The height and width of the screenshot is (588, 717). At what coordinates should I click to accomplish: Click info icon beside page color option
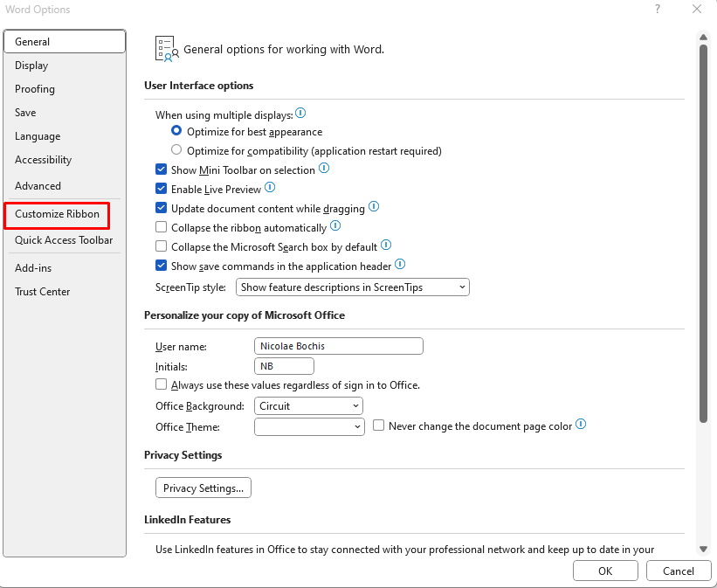[x=581, y=425]
